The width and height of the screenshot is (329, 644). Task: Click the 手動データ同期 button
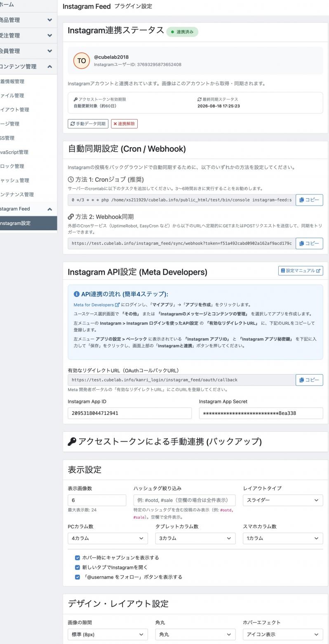coord(88,124)
